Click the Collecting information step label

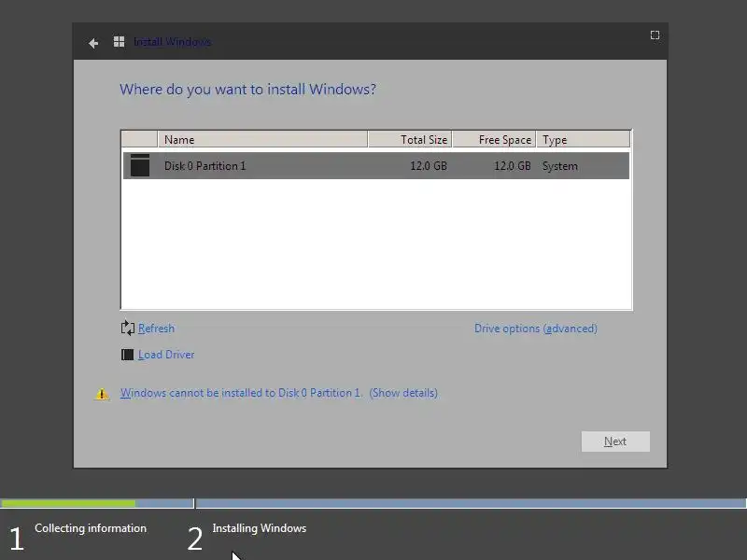click(x=91, y=528)
